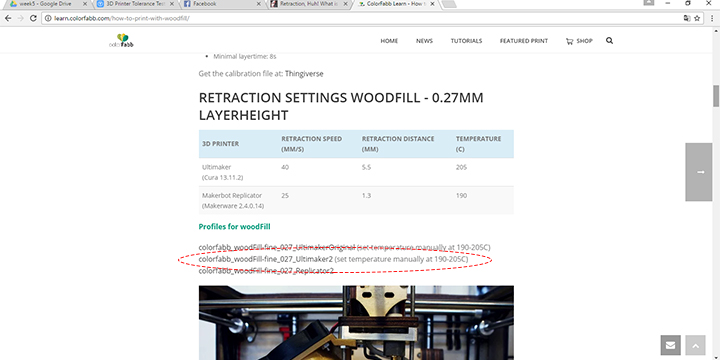Open the Chrome three-dot menu
The height and width of the screenshot is (360, 720).
pyautogui.click(x=712, y=18)
